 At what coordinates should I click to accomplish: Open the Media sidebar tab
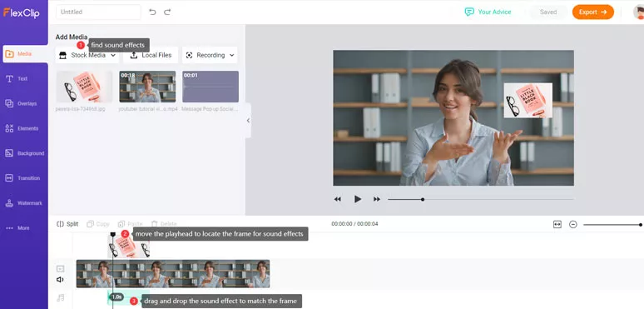point(25,54)
